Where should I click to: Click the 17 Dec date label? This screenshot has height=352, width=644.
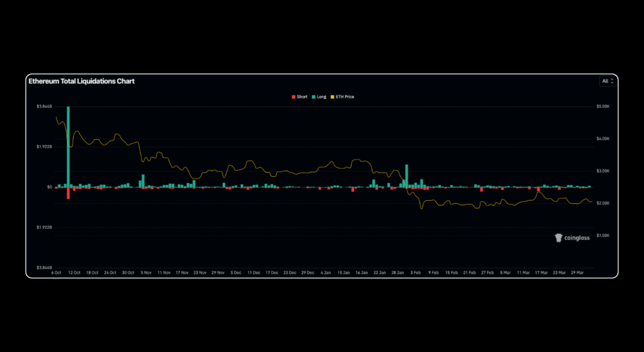click(x=272, y=273)
